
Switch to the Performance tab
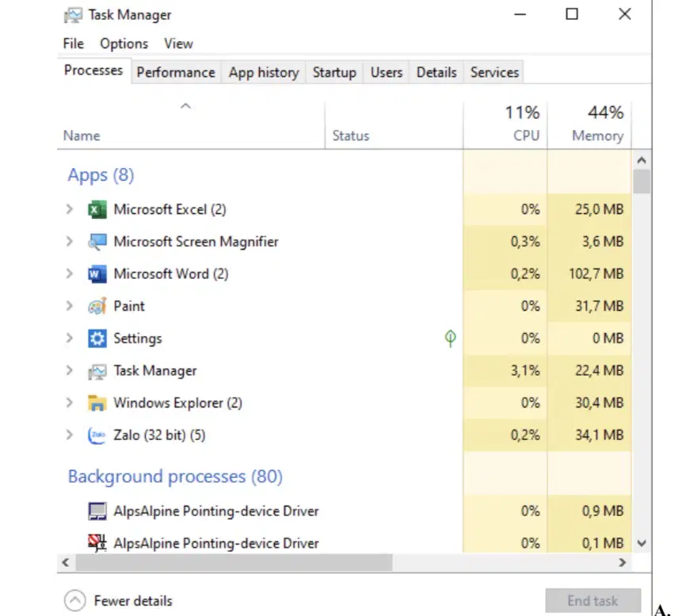[176, 72]
